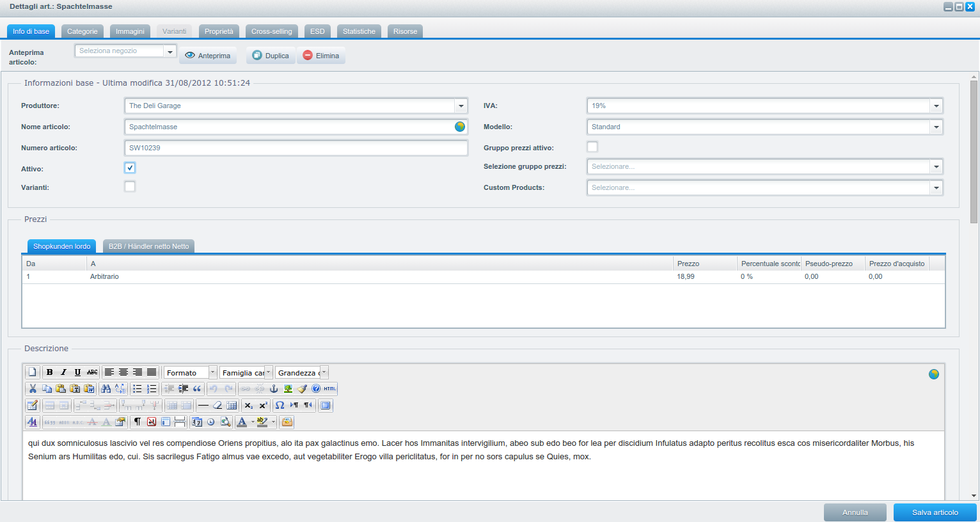Open the Proprietà tab
This screenshot has height=522, width=980.
[x=219, y=31]
